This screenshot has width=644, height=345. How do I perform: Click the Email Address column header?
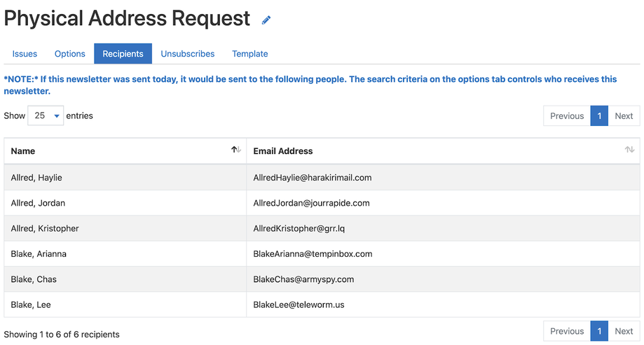point(443,151)
